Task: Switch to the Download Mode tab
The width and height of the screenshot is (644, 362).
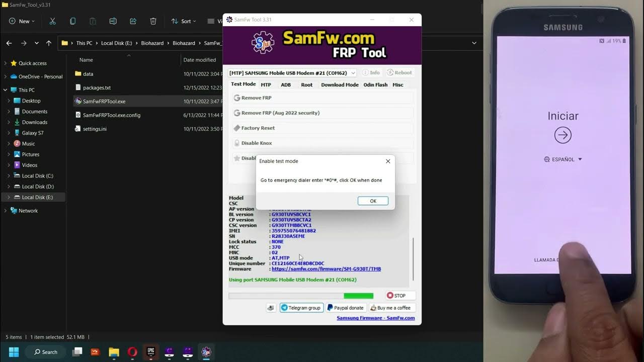Action: point(340,84)
